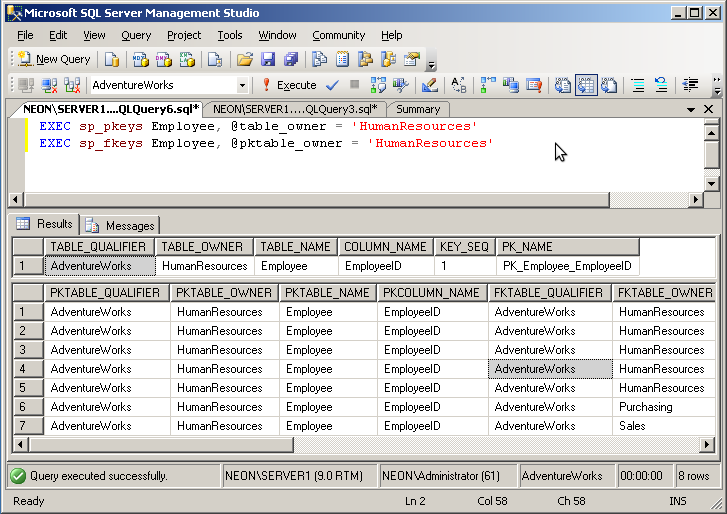Select the Purchasing cell in row 6
Viewport: 727px width, 514px height.
click(x=664, y=407)
